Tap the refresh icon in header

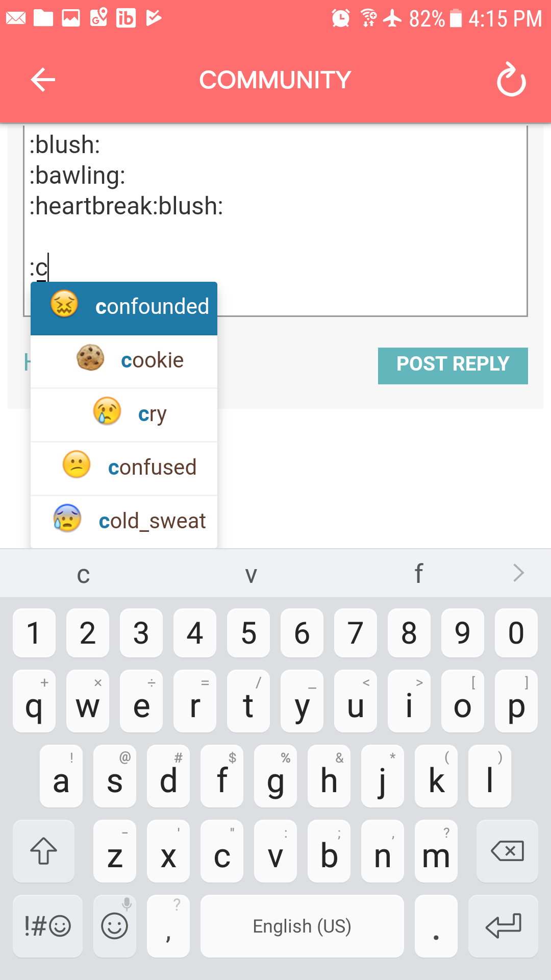click(x=511, y=80)
